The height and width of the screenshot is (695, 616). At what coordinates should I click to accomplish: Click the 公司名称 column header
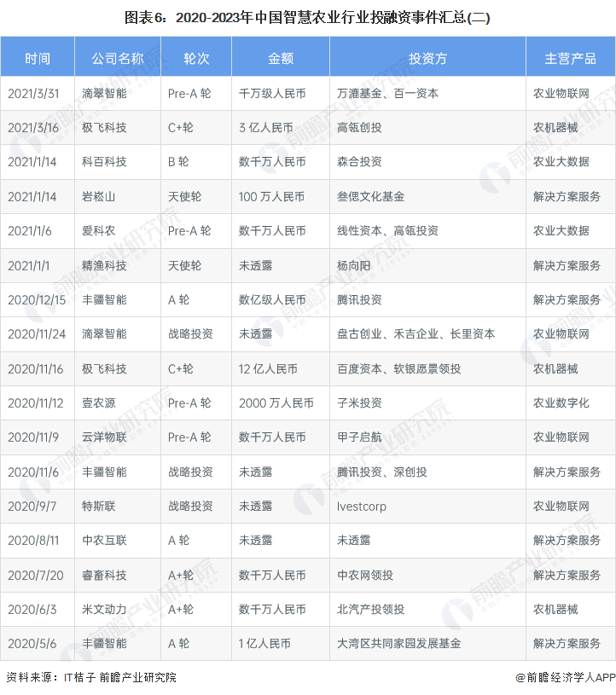(118, 59)
